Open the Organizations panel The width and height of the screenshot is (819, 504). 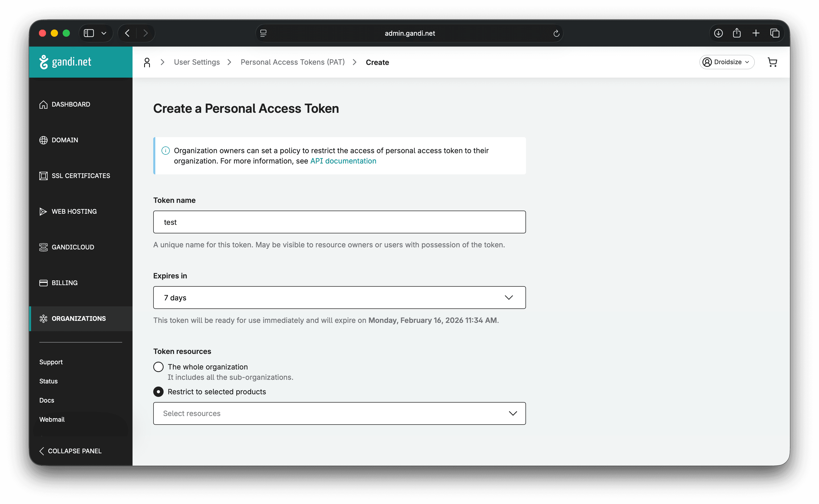pyautogui.click(x=79, y=319)
